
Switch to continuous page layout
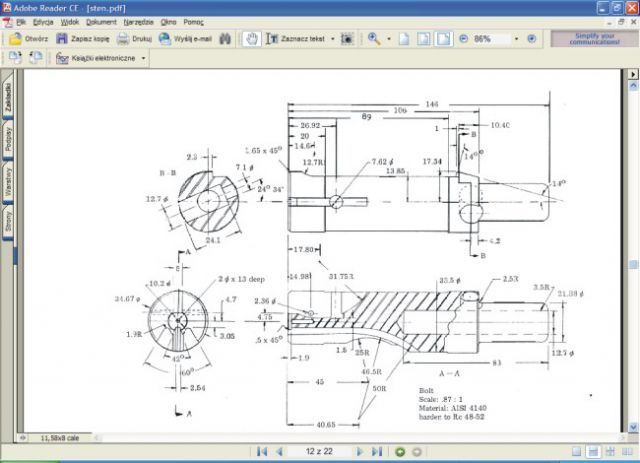pos(593,452)
